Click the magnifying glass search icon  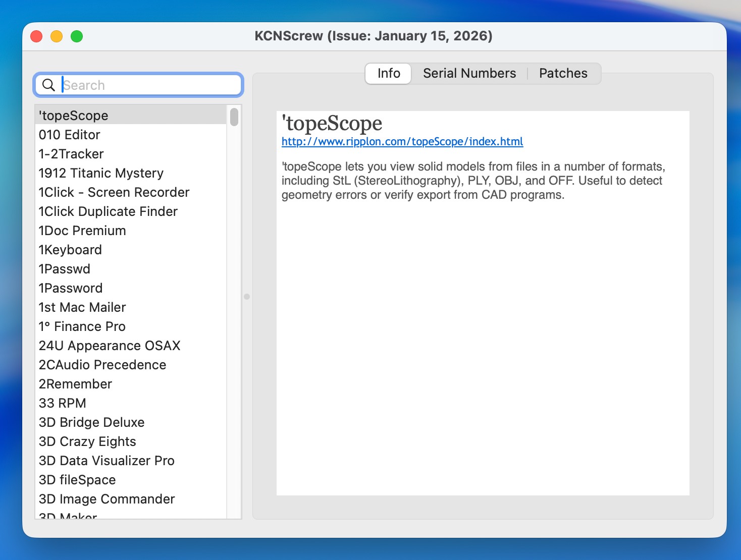pos(48,85)
